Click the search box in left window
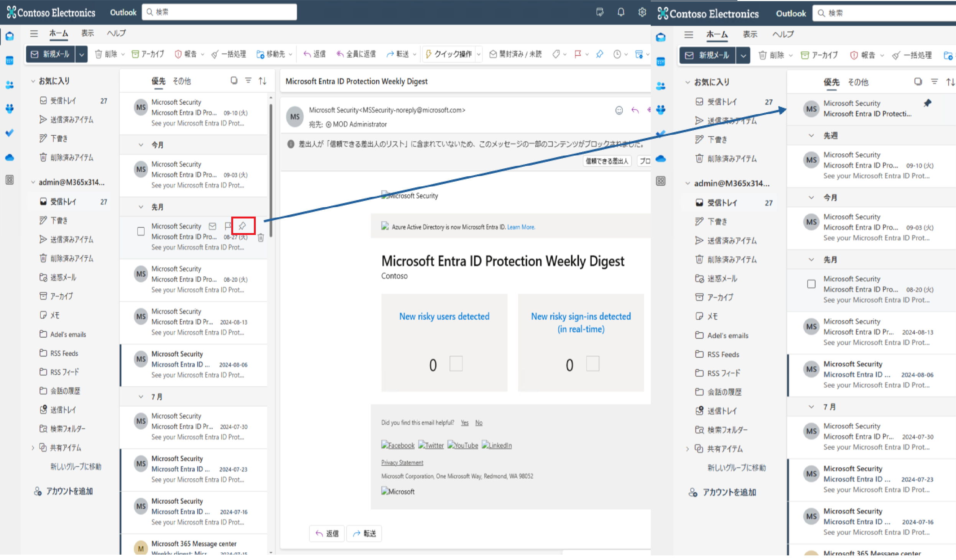 pos(219,12)
